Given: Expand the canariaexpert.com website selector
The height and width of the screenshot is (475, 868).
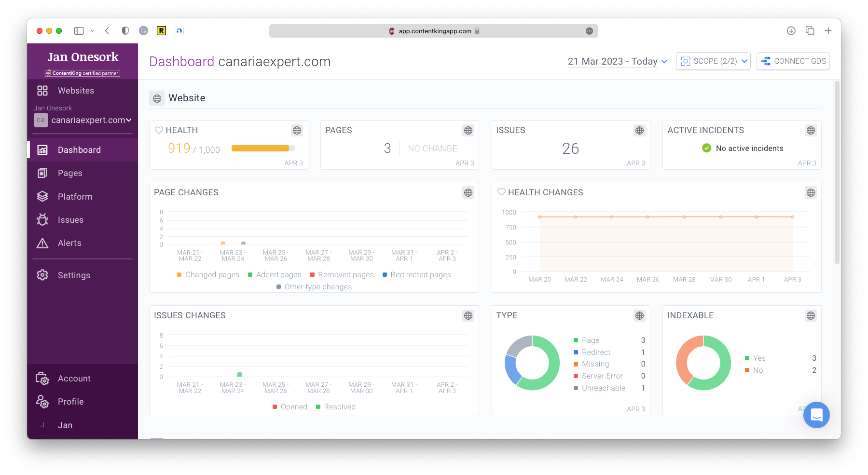Looking at the screenshot, I should [x=83, y=120].
